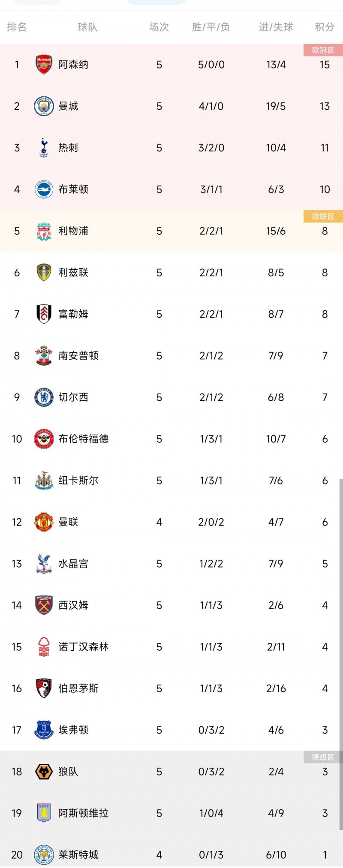Sort by the 积分 points column header
Screen dimensions: 343x868
coord(325,27)
